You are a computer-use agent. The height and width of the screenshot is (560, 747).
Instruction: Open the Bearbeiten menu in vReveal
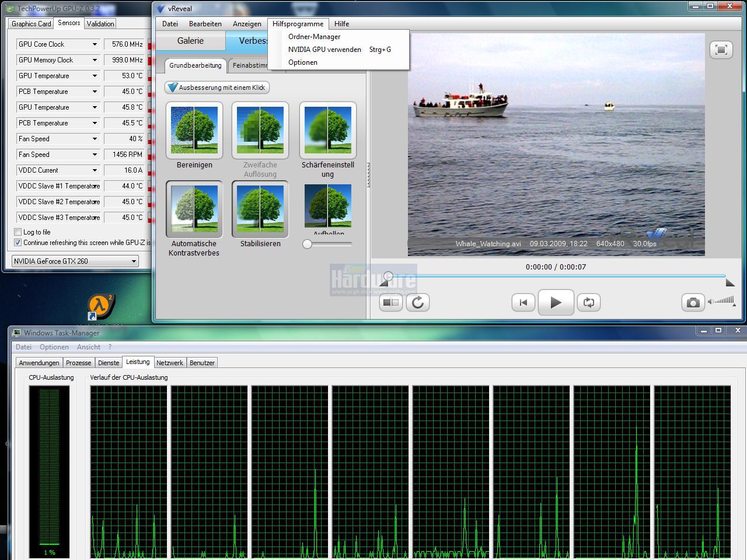coord(205,24)
